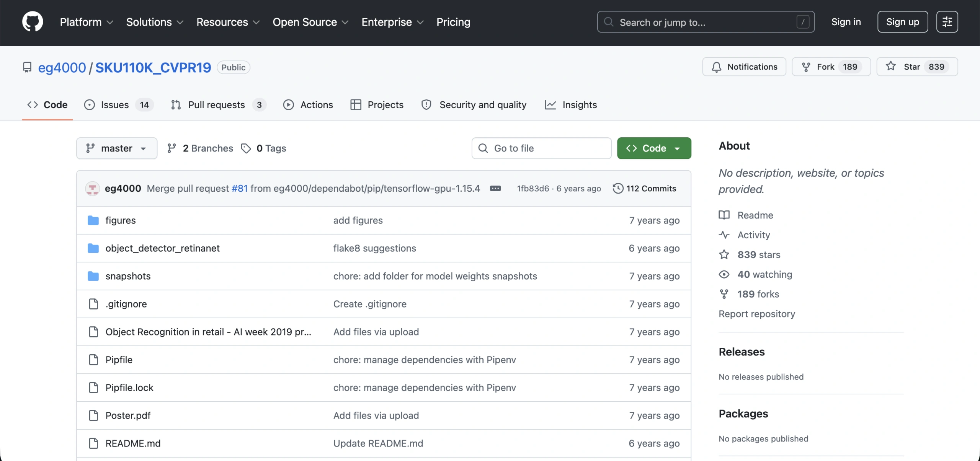Click the Pipfile file icon
This screenshot has width=980, height=461.
pyautogui.click(x=93, y=360)
